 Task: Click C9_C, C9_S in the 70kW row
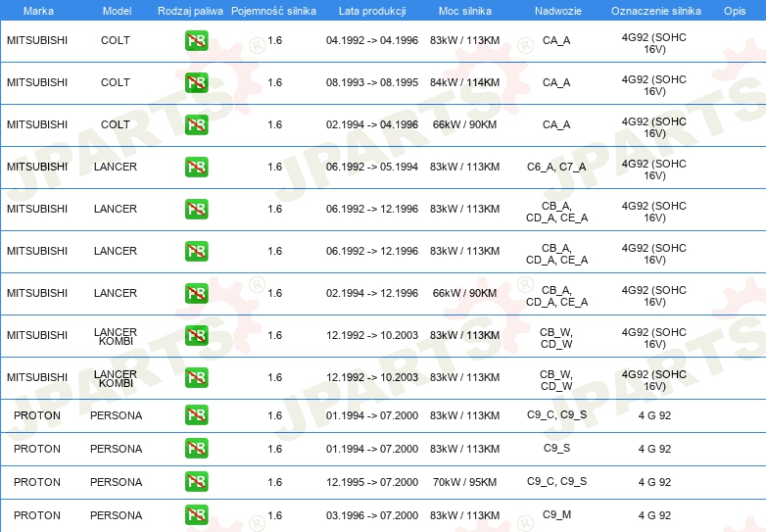(x=557, y=481)
